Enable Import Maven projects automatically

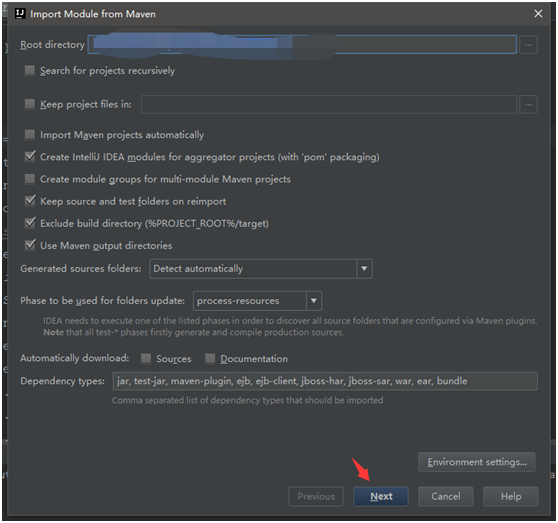(30, 134)
